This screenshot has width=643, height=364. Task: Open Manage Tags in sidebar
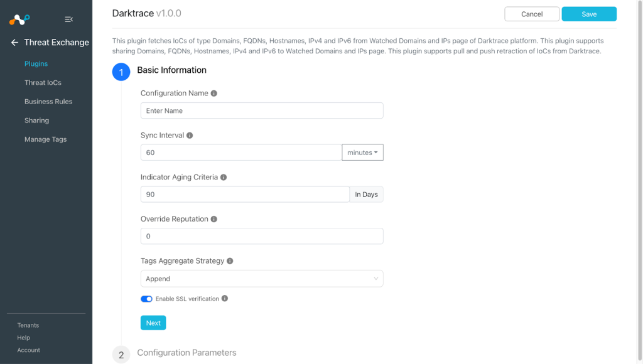(45, 139)
